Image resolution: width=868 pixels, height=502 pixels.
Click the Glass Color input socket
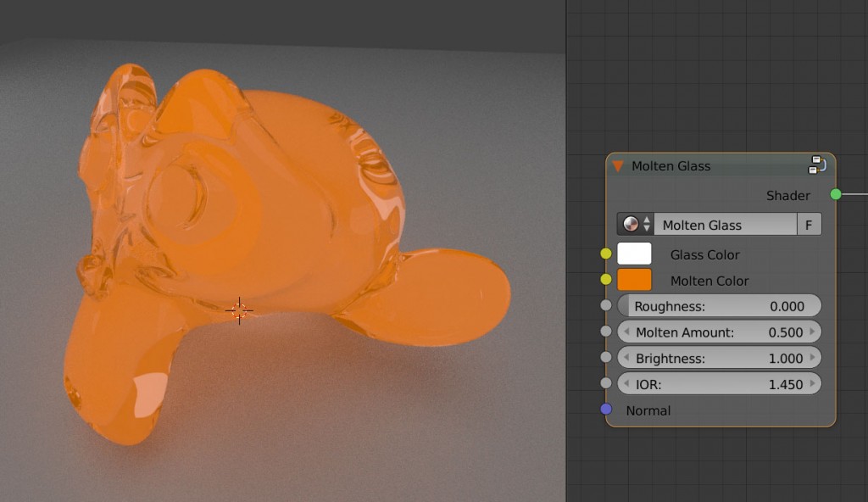(607, 253)
